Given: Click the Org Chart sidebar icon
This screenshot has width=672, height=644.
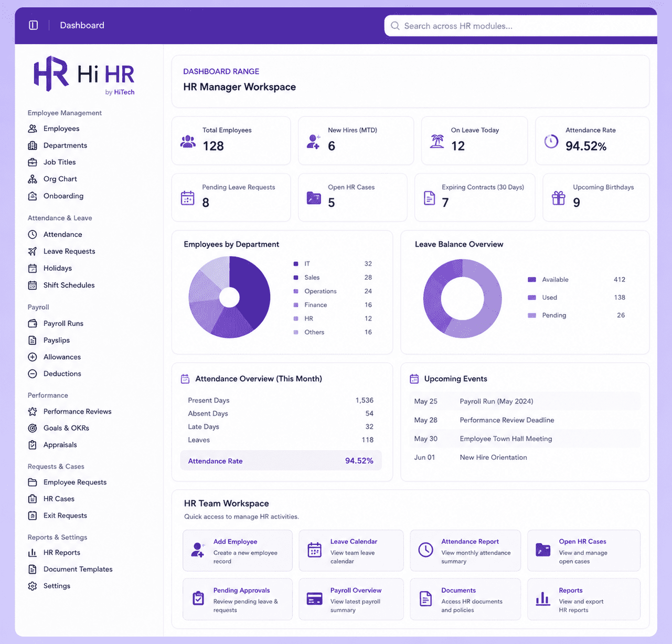Looking at the screenshot, I should (33, 179).
